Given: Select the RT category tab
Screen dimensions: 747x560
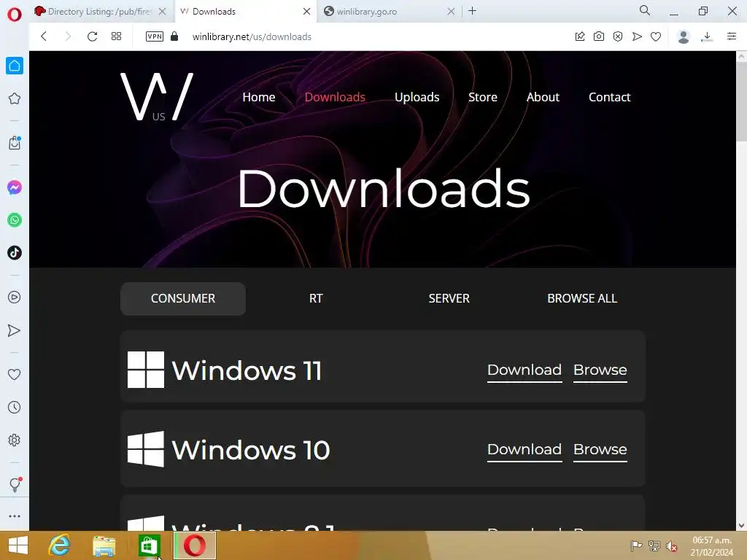Looking at the screenshot, I should (x=316, y=298).
